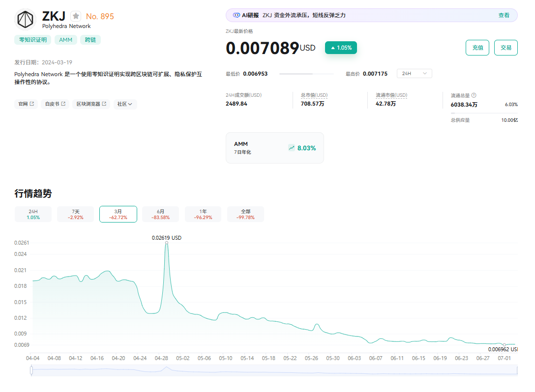The height and width of the screenshot is (392, 535).
Task: Click the 行情趋势 section heading
Action: 33,194
